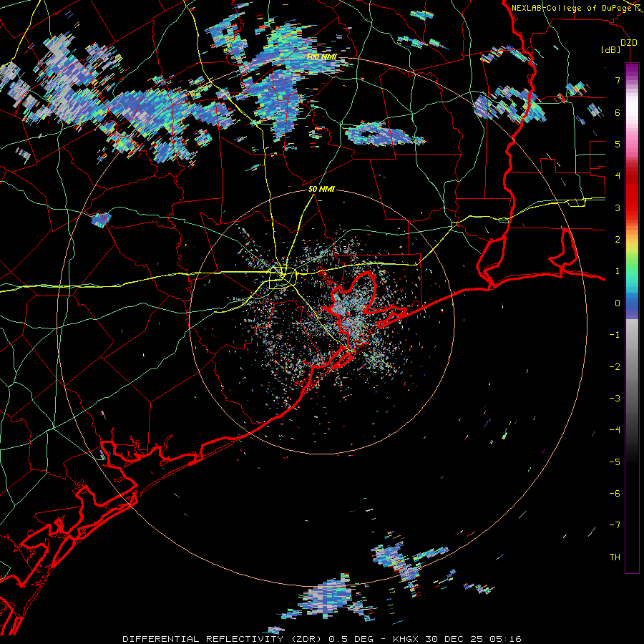Click the -5 dB scale label
Image resolution: width=644 pixels, height=644 pixels.
[615, 462]
